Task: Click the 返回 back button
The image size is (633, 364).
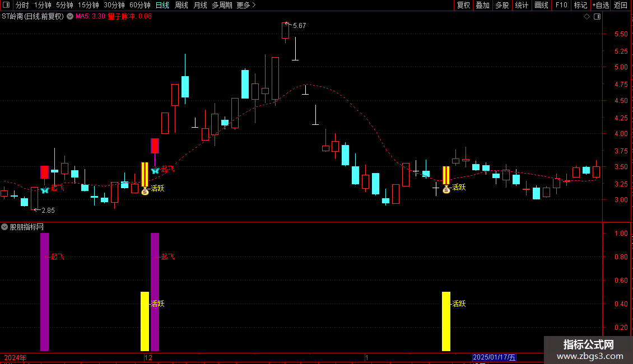Action: click(x=621, y=5)
